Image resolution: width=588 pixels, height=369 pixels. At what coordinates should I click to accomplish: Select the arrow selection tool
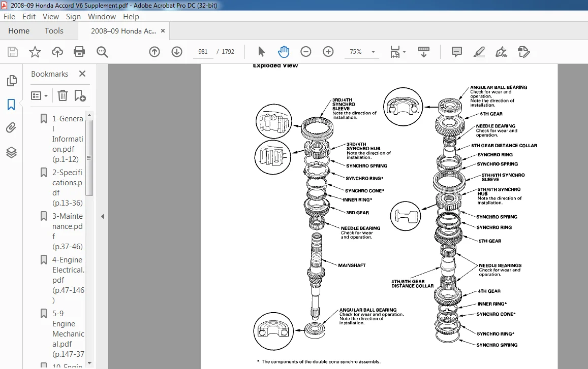click(261, 52)
